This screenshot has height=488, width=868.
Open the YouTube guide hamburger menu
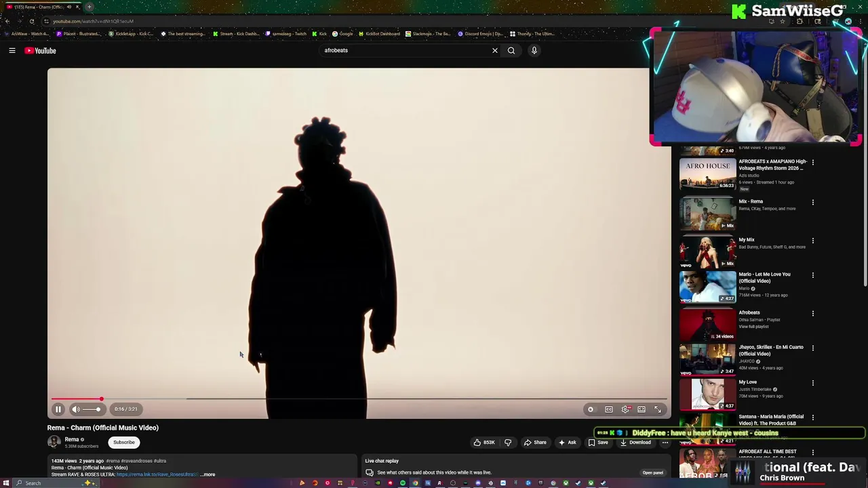coord(12,50)
